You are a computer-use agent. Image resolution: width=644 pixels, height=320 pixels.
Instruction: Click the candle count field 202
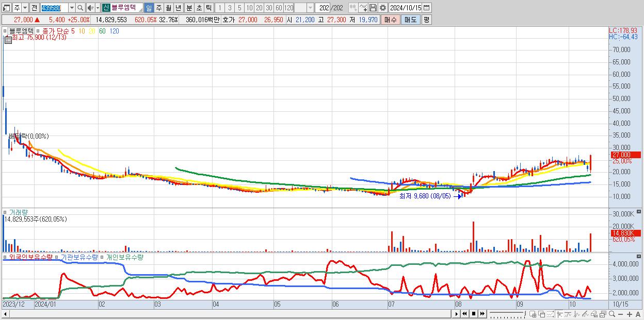(x=323, y=8)
